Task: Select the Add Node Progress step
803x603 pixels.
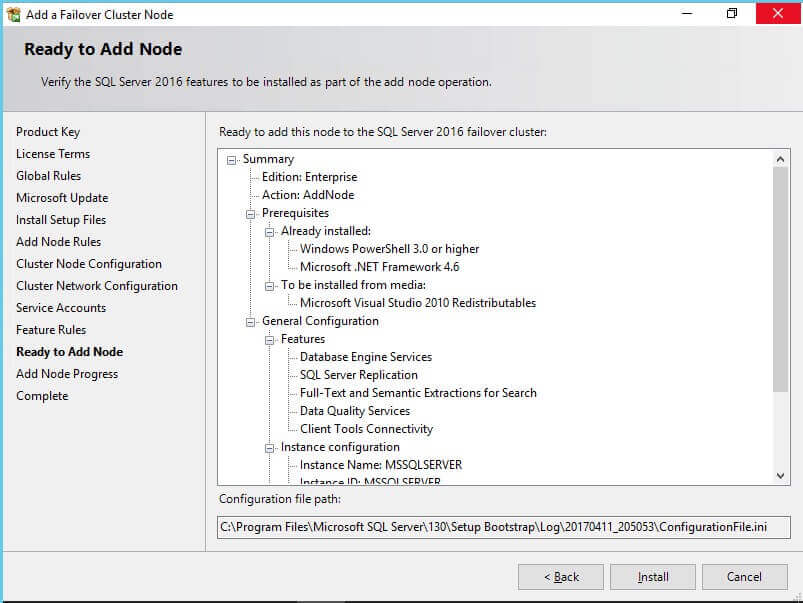Action: pyautogui.click(x=67, y=374)
